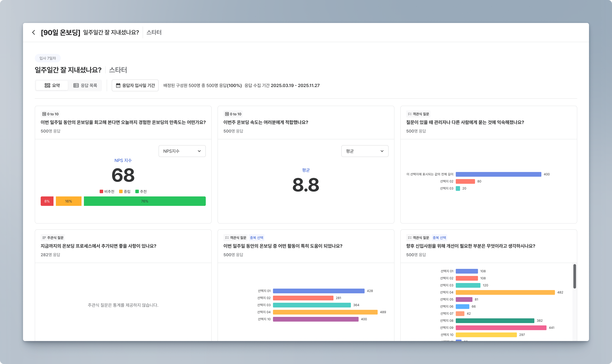This screenshot has height=364, width=612.
Task: Click the 0 to 10 scale icon on the NPS card
Action: (x=44, y=114)
